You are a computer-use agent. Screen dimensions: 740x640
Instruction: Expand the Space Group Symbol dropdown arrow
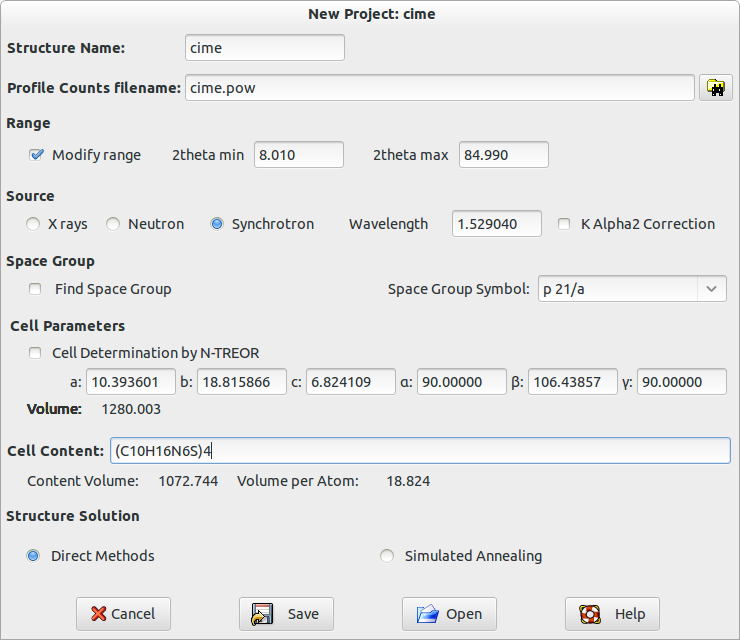(712, 289)
